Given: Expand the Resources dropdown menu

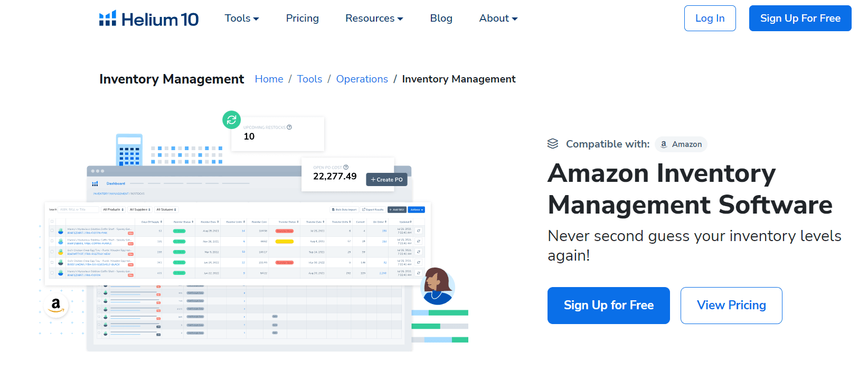Looking at the screenshot, I should tap(374, 18).
